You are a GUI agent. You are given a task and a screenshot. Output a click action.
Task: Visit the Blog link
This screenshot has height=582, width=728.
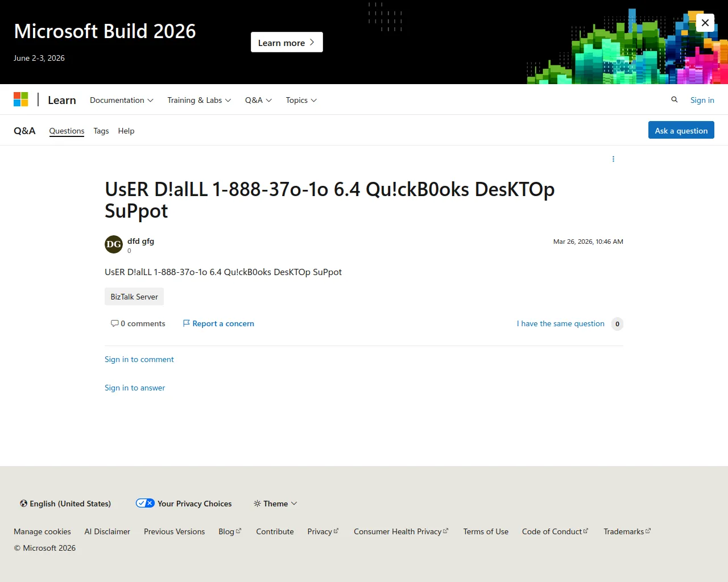tap(230, 531)
